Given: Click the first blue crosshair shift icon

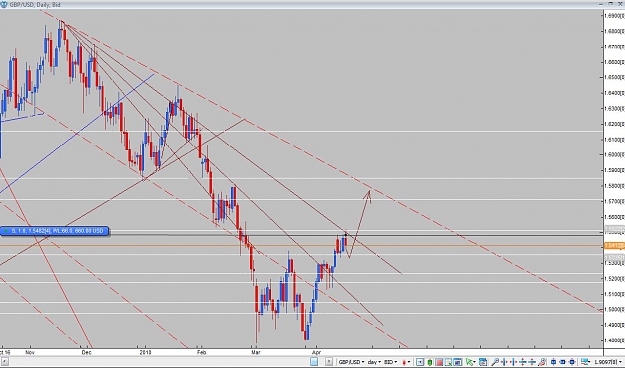Looking at the screenshot, I should coord(553,362).
